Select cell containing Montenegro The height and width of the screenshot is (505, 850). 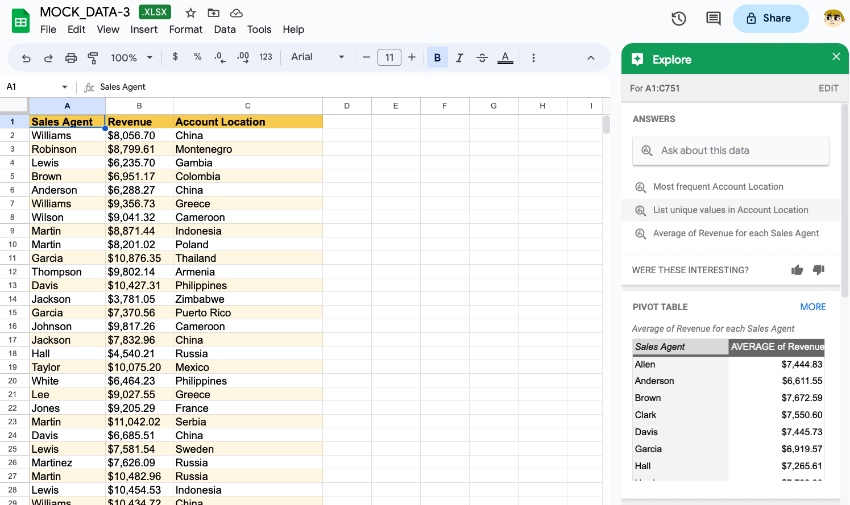248,149
